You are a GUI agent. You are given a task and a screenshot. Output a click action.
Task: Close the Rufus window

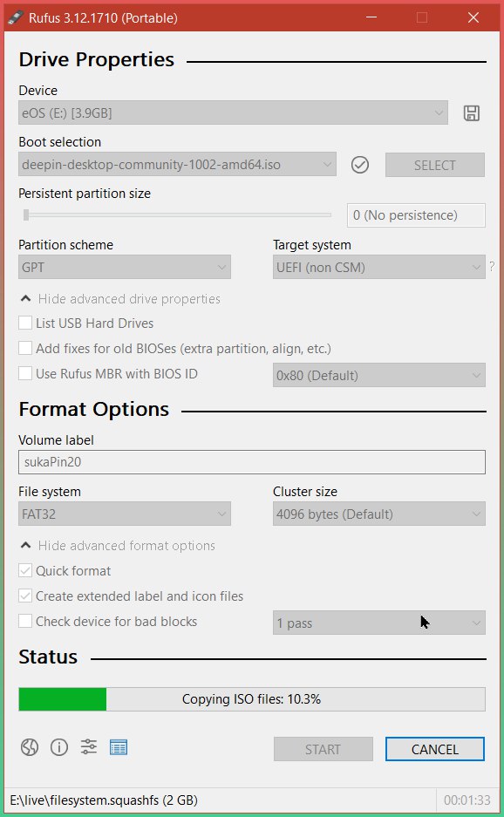pyautogui.click(x=473, y=17)
